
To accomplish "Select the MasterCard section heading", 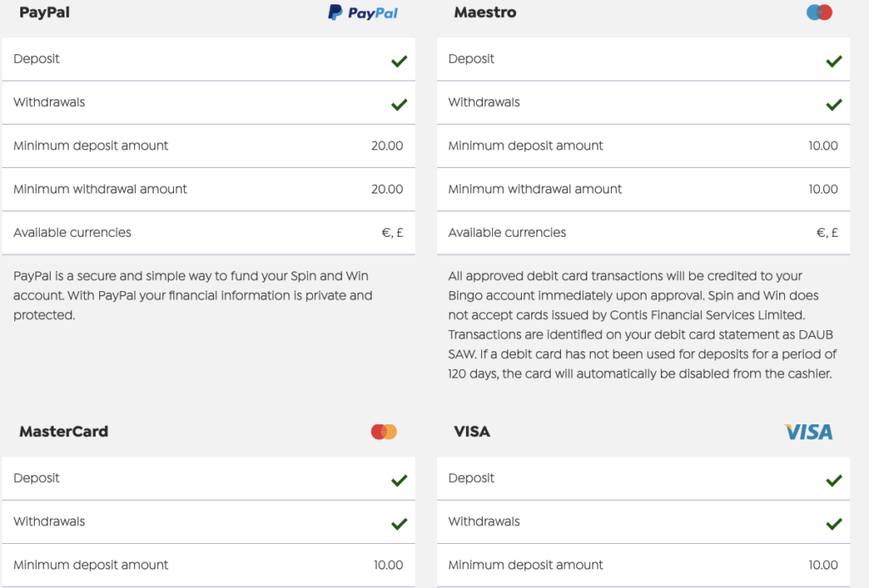I will [64, 432].
